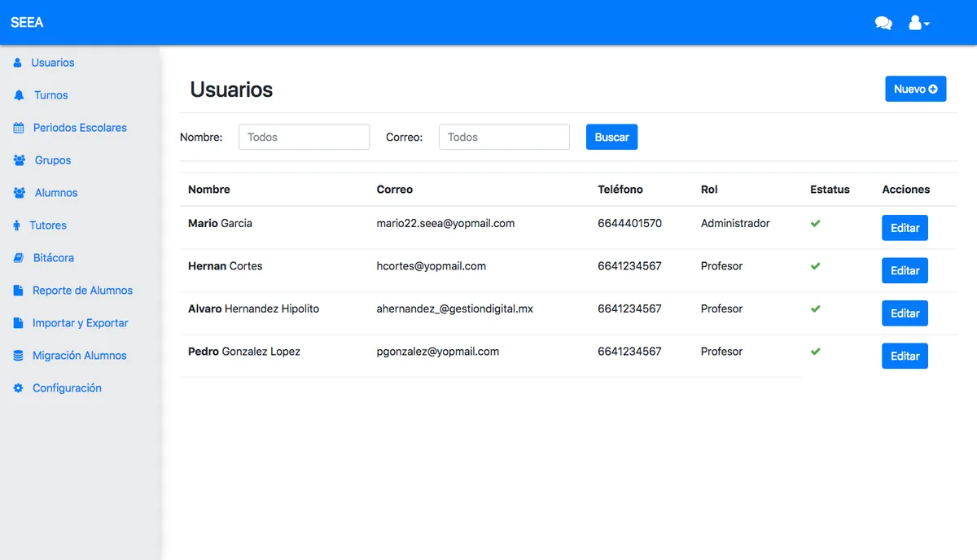
Task: Click the Rol column header
Action: tap(709, 190)
